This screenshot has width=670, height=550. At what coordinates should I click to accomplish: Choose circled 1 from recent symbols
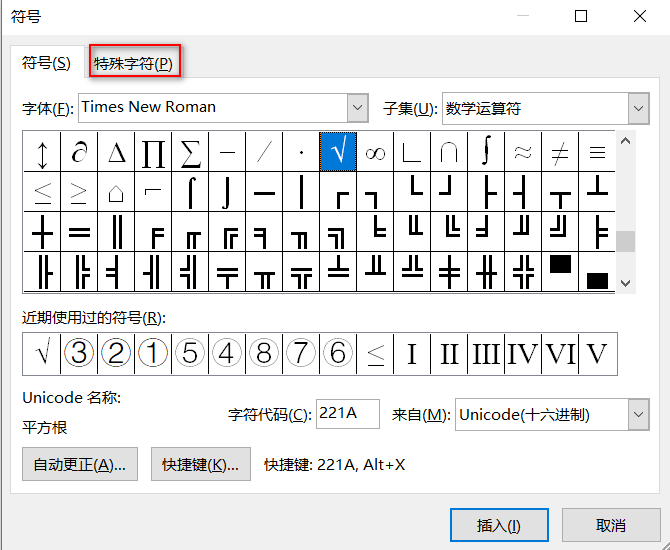153,353
